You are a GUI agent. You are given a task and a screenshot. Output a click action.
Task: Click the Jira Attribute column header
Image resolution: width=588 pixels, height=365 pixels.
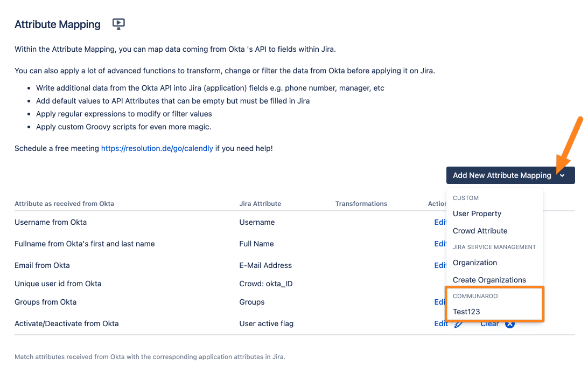[x=260, y=204]
